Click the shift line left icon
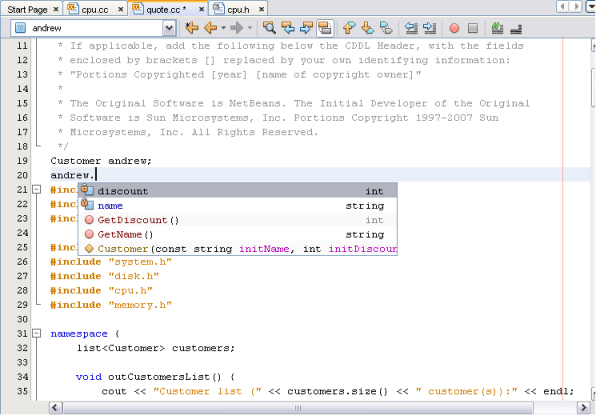The height and width of the screenshot is (420, 600). tap(412, 28)
